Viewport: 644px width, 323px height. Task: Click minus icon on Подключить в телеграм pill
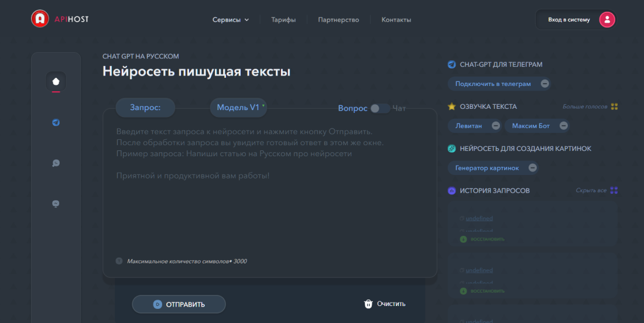point(544,84)
